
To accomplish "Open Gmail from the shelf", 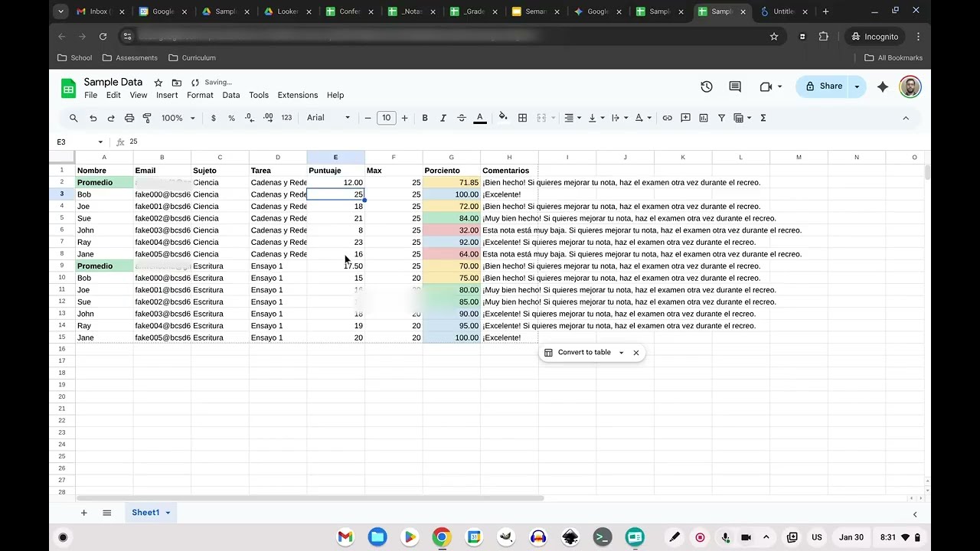I will [x=345, y=537].
